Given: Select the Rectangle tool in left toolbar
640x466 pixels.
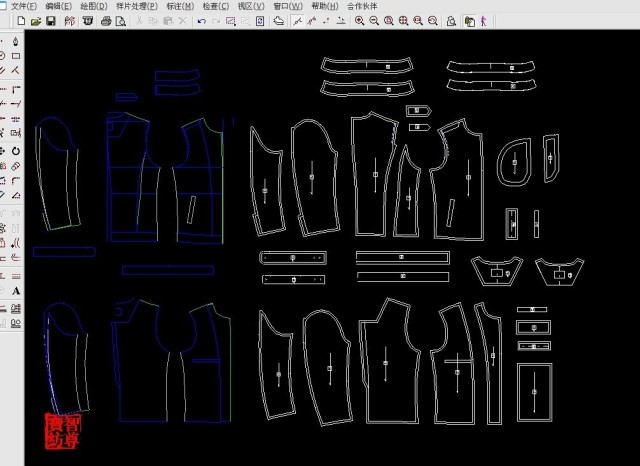Looking at the screenshot, I should (x=16, y=56).
